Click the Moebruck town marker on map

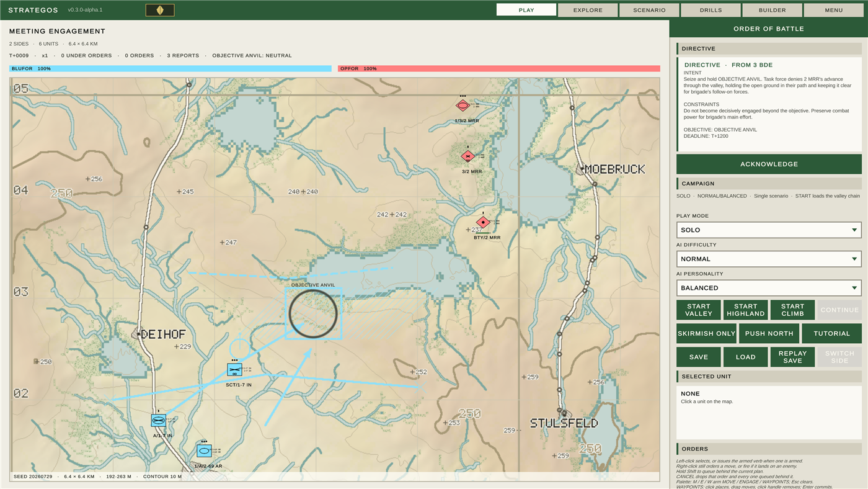click(581, 169)
